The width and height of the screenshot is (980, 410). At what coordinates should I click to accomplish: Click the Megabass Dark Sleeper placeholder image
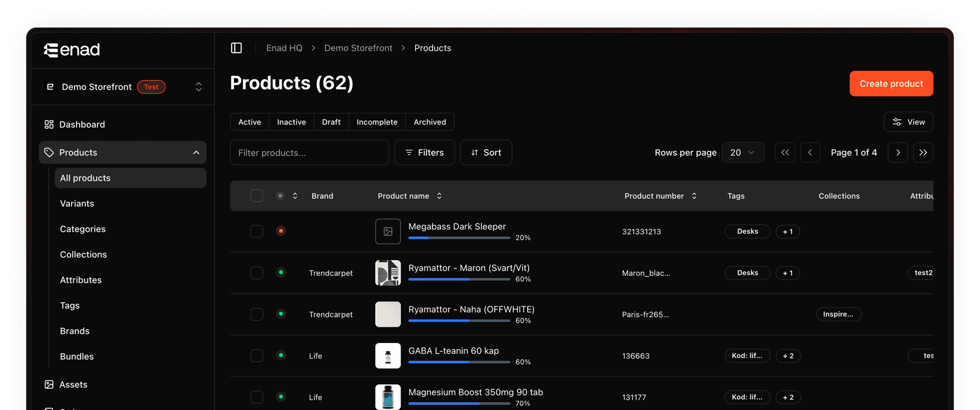tap(388, 231)
